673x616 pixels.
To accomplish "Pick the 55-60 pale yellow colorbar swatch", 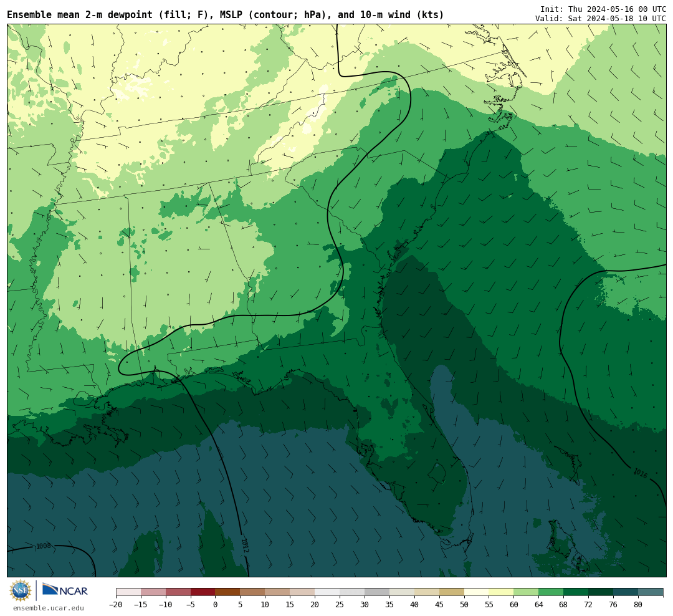I will coord(501,592).
